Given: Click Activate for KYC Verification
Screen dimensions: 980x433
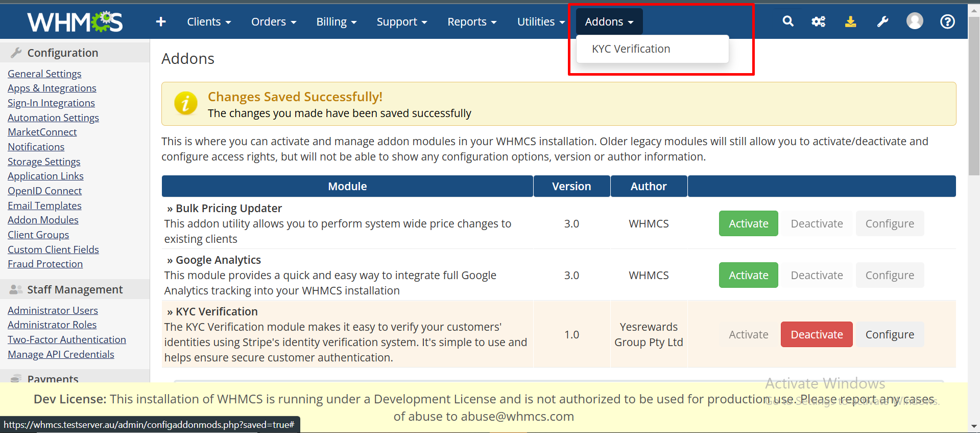Looking at the screenshot, I should tap(748, 334).
